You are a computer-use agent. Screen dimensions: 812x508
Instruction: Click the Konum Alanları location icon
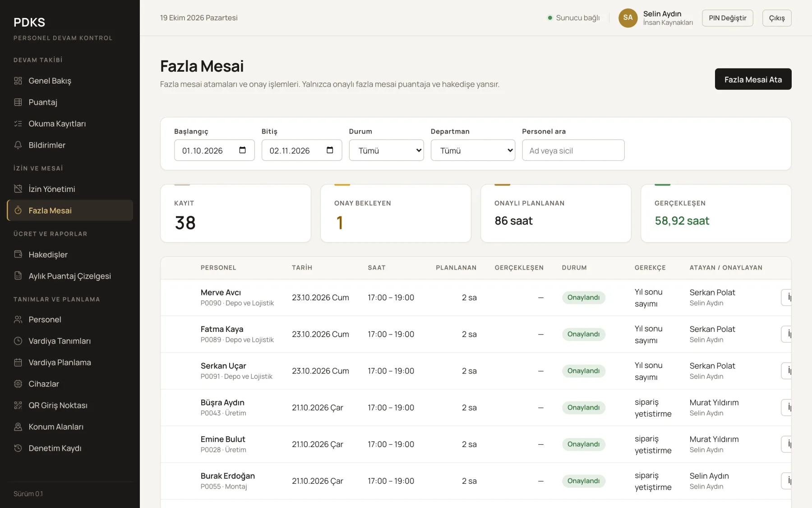point(18,427)
